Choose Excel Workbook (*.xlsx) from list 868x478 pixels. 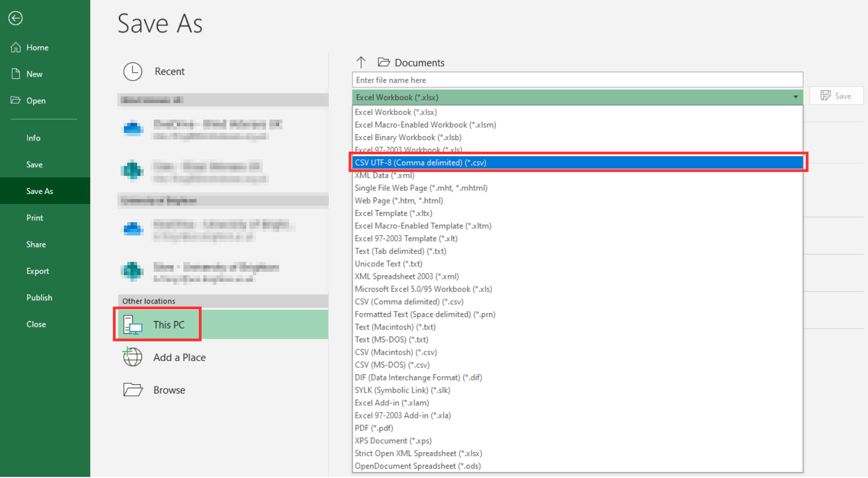pyautogui.click(x=577, y=112)
